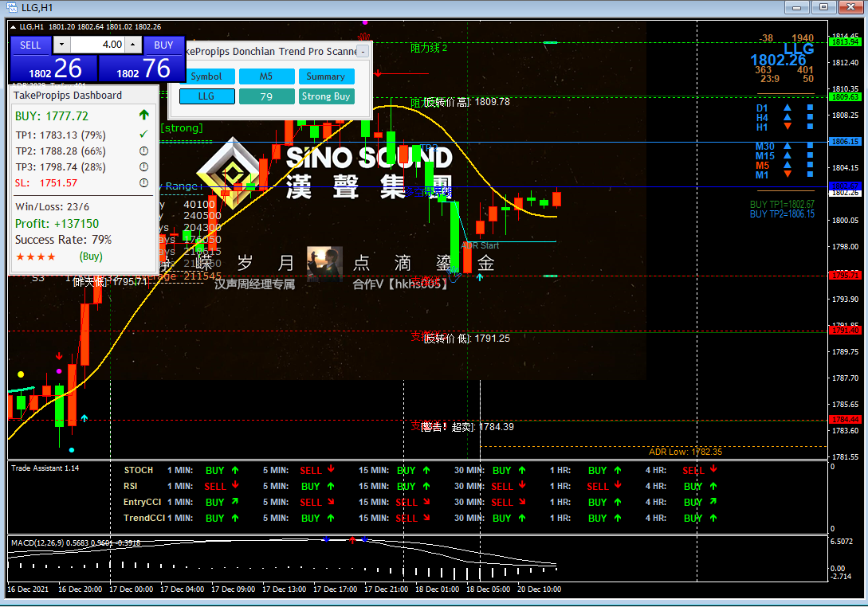The width and height of the screenshot is (868, 607).
Task: Click the H1 red down-trend triangle
Action: 787,126
